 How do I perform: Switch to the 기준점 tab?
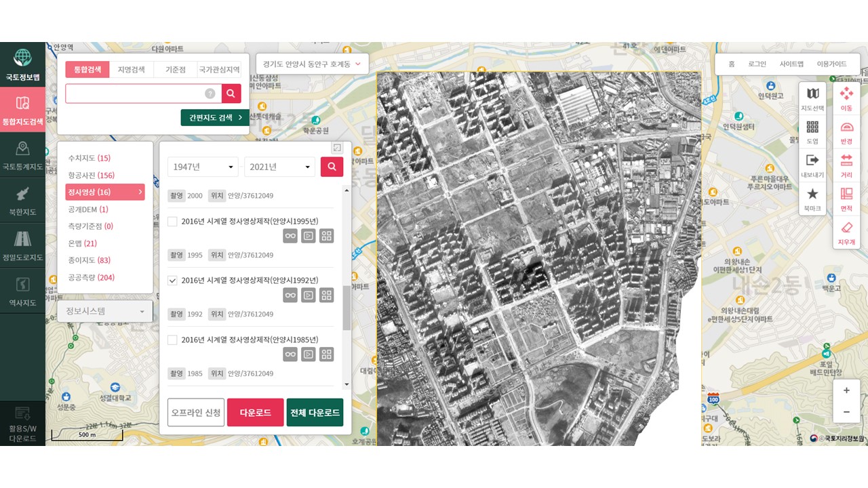(x=176, y=70)
